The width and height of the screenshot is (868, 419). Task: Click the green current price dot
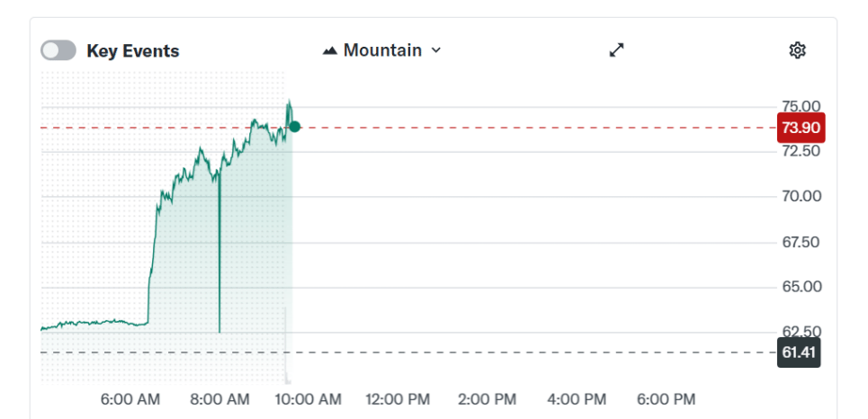[x=294, y=127]
